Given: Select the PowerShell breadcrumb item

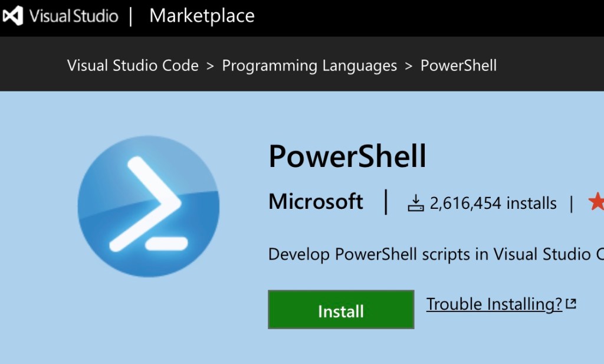Looking at the screenshot, I should (458, 65).
